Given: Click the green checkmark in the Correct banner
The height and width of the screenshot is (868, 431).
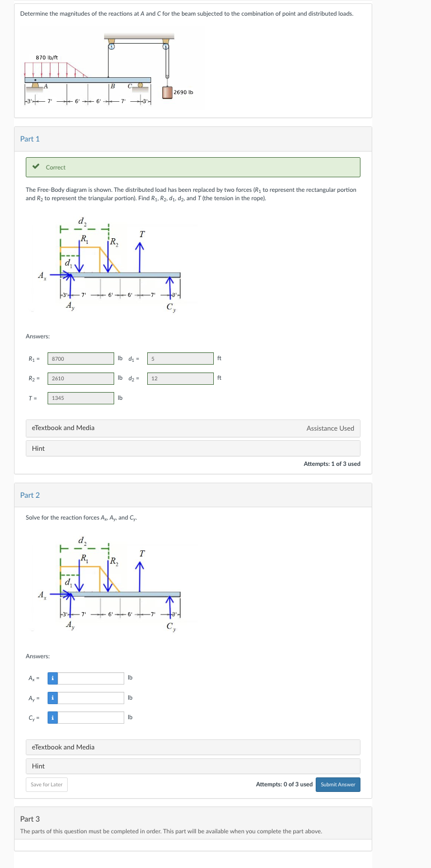Looking at the screenshot, I should point(36,167).
